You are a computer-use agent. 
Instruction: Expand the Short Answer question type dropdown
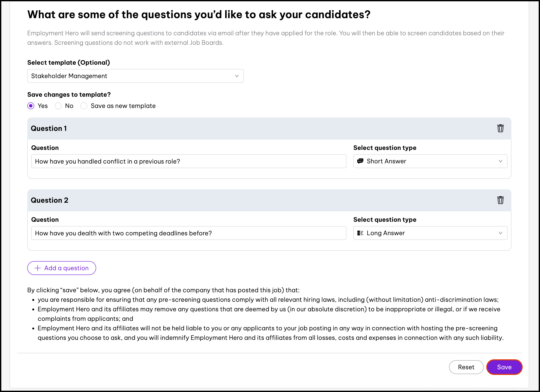point(430,161)
